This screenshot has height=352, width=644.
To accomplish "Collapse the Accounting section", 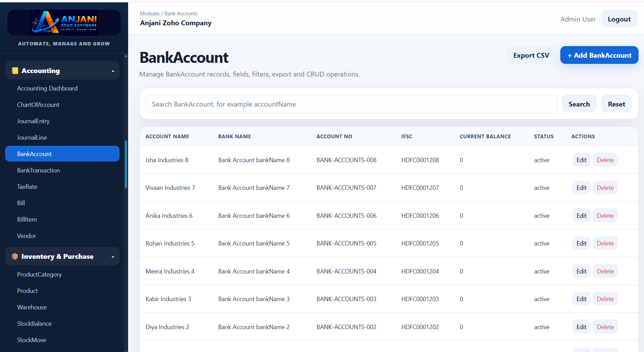I will point(113,71).
